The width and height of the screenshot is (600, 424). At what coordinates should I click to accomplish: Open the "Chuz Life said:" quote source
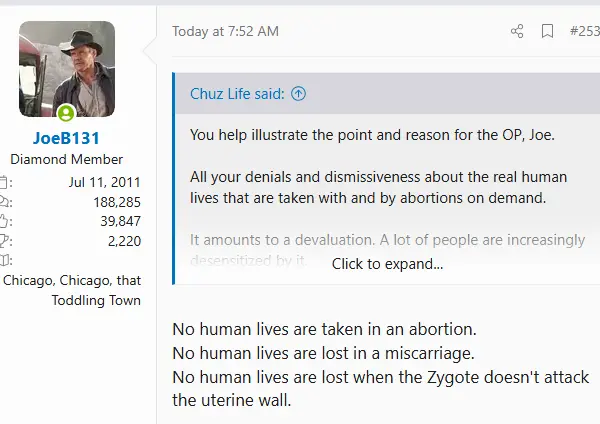point(238,94)
